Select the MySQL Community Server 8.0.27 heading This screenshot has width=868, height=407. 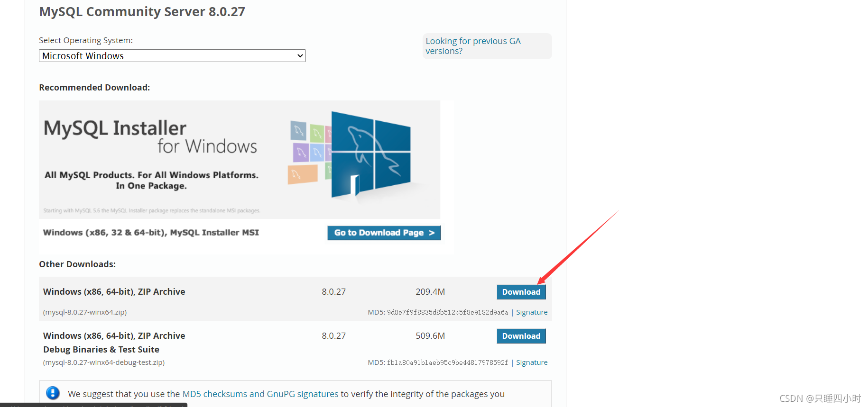(142, 11)
